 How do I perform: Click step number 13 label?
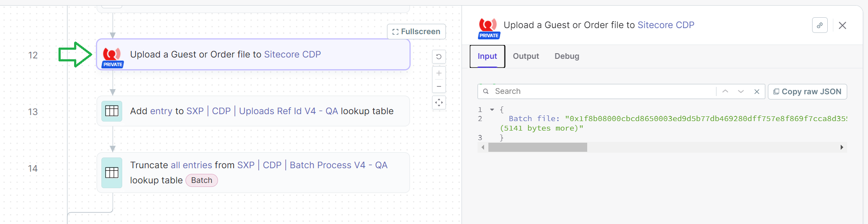(33, 112)
